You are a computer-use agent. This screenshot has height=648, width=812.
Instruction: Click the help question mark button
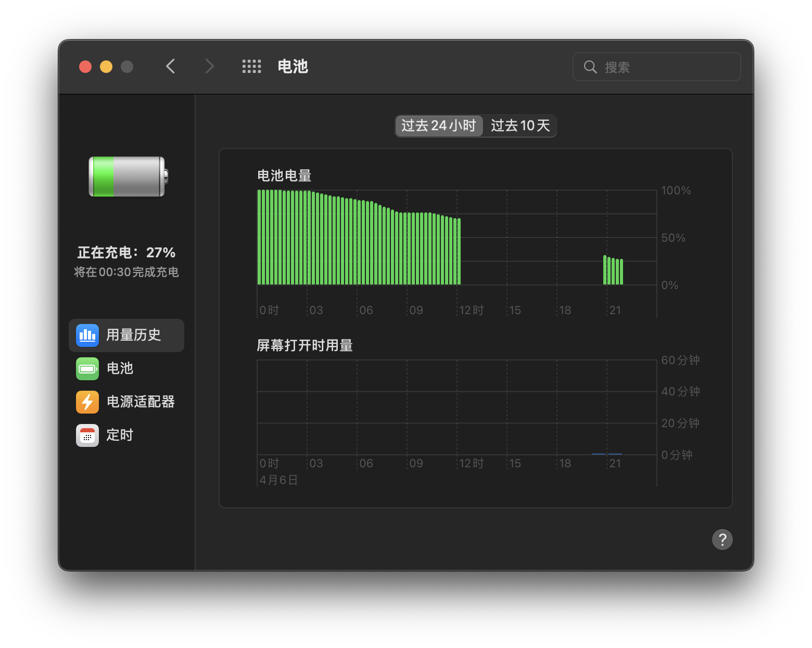coord(722,540)
